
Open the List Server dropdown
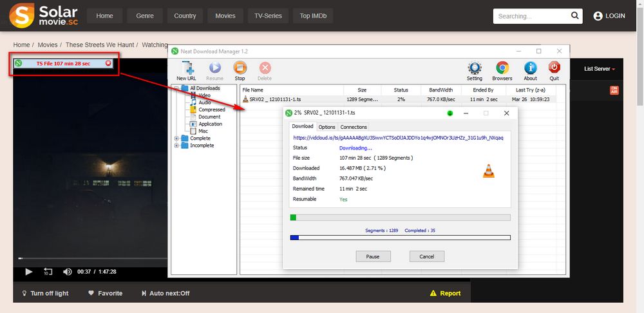[600, 69]
